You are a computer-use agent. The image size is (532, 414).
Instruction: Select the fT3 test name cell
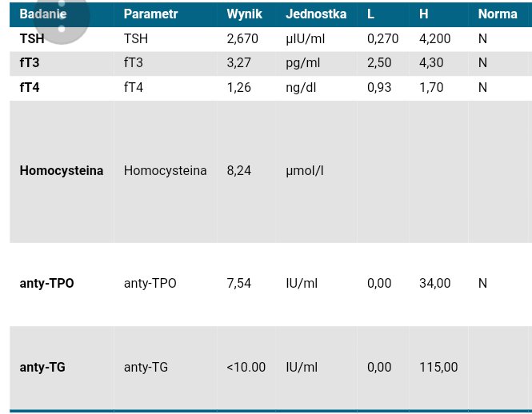(30, 63)
